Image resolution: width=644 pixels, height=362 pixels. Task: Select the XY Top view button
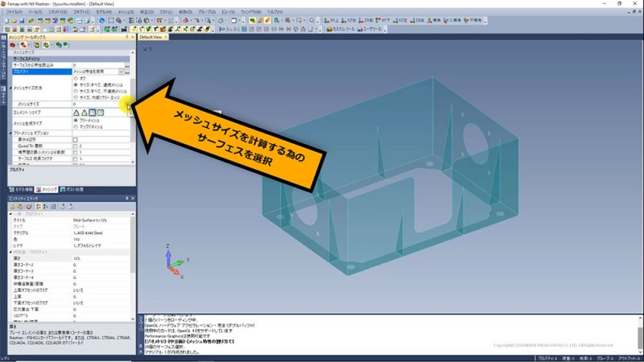click(x=331, y=21)
